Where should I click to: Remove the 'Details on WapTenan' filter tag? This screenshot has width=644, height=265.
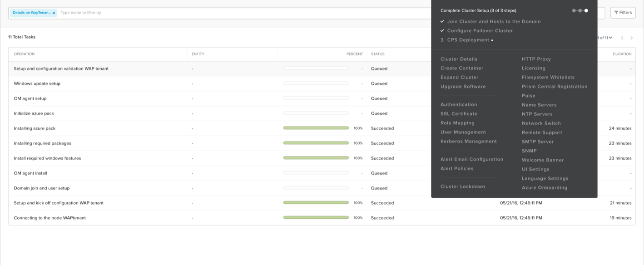(54, 13)
